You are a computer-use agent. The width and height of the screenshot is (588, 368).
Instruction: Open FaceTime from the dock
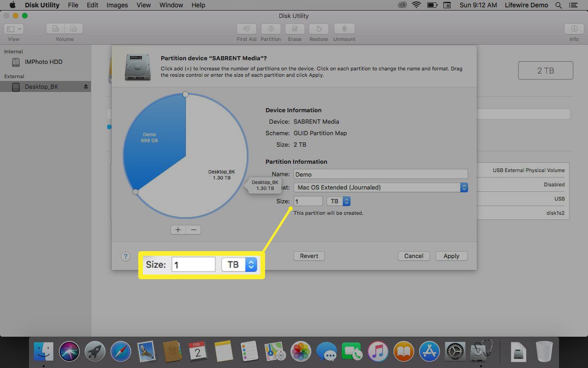352,352
